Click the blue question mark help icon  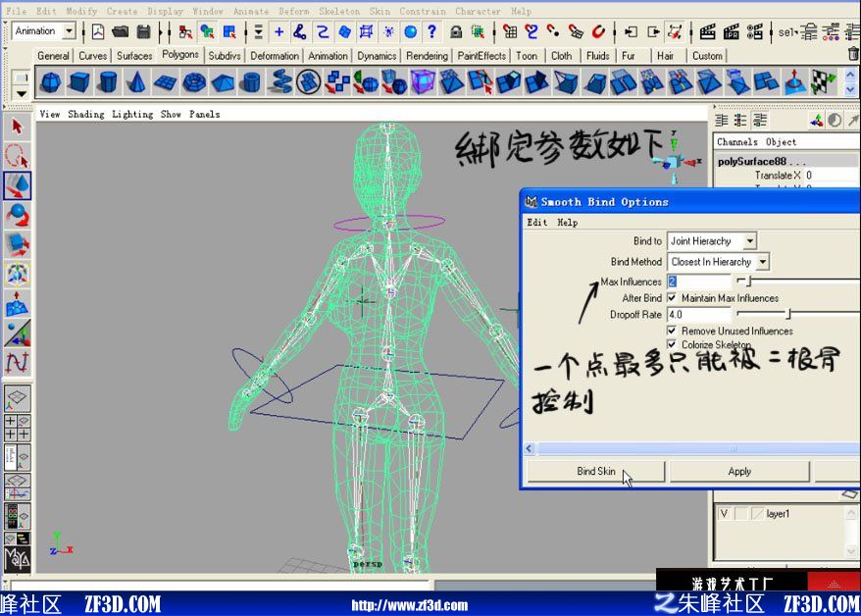(x=432, y=31)
